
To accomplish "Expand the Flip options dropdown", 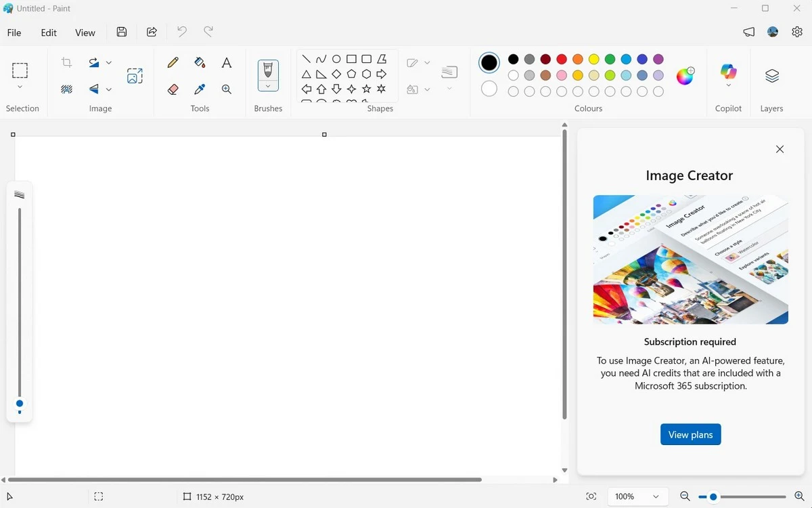I will (x=109, y=89).
